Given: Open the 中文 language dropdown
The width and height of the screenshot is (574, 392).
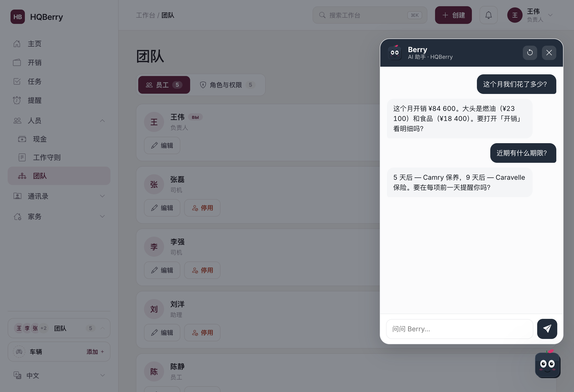Looking at the screenshot, I should pyautogui.click(x=59, y=376).
